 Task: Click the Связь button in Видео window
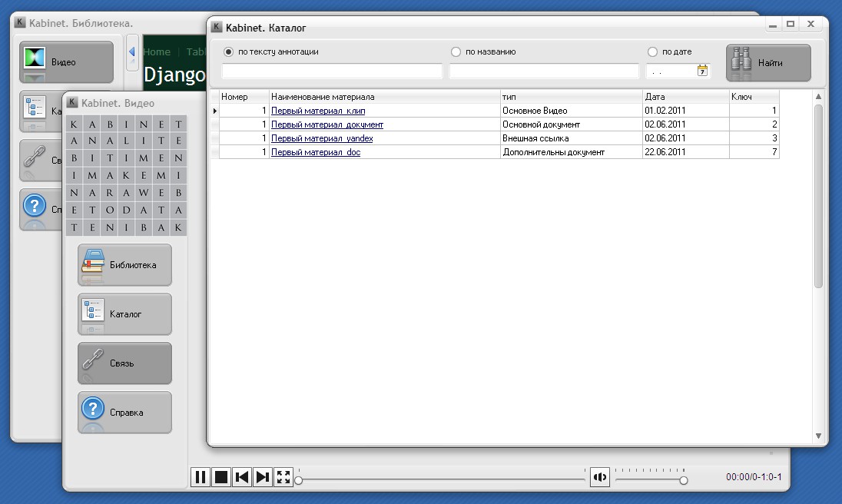124,363
